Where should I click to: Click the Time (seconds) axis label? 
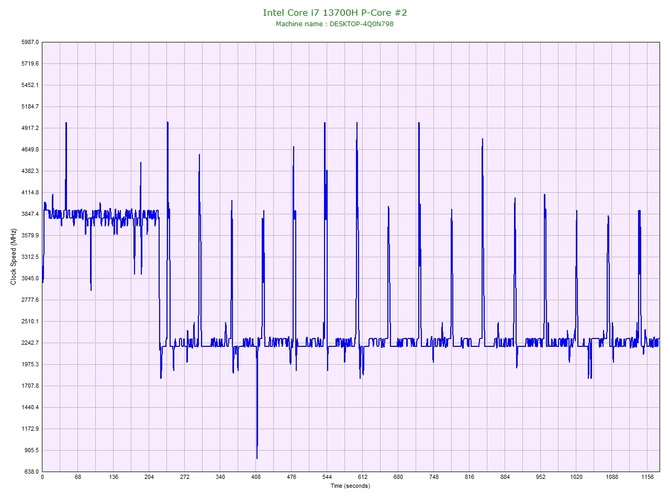[350, 486]
